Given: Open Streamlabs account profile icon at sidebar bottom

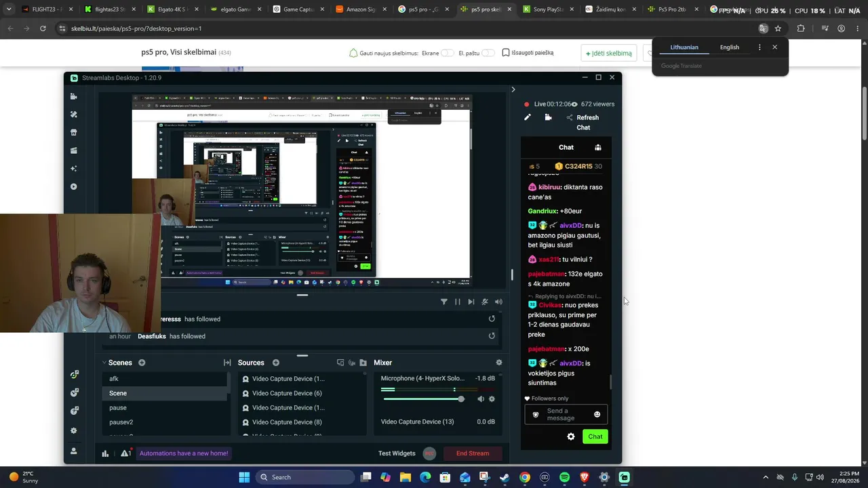Looking at the screenshot, I should click(73, 451).
